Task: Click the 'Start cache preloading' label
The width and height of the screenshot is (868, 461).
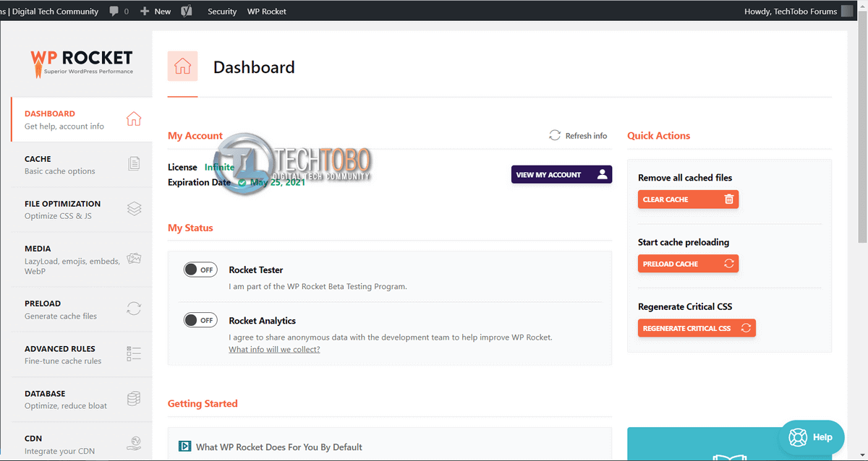Action: [x=684, y=242]
